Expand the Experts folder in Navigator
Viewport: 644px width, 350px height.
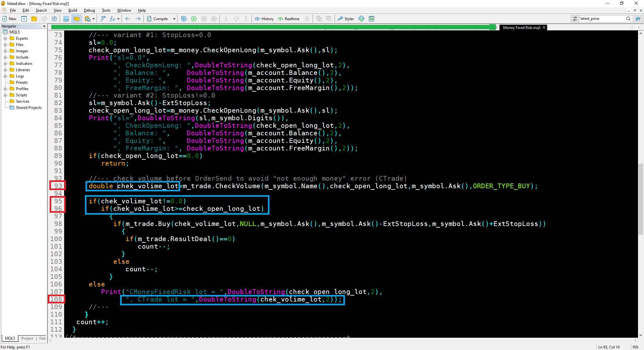(5, 38)
